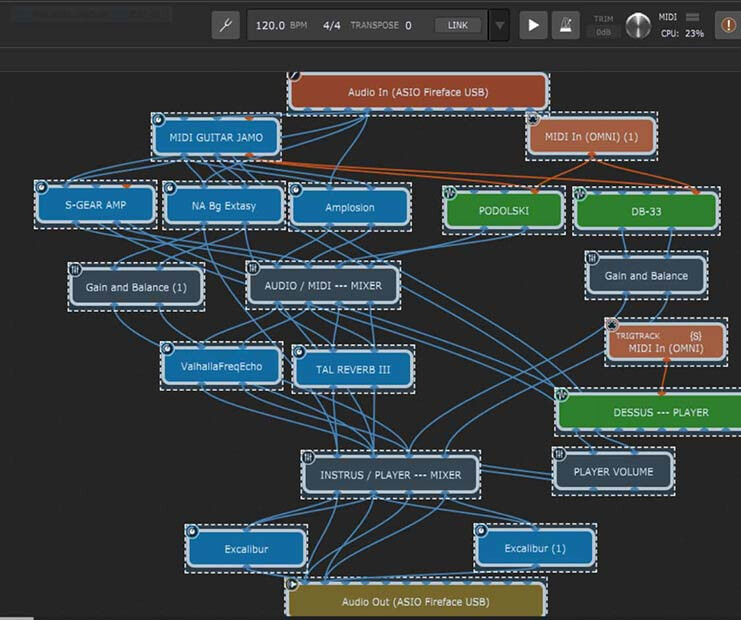Select the TAL REVERB III node
This screenshot has height=620, width=741.
[353, 370]
